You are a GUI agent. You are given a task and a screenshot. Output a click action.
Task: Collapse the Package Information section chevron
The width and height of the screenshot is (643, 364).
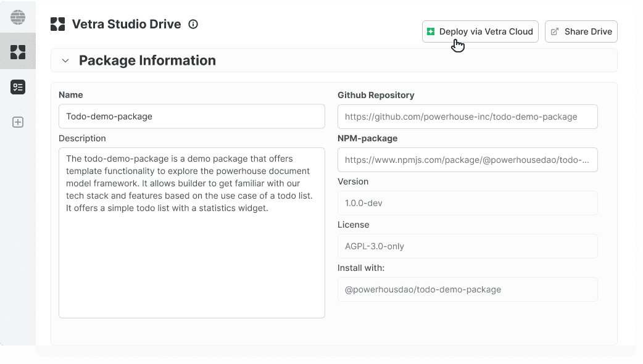point(65,60)
